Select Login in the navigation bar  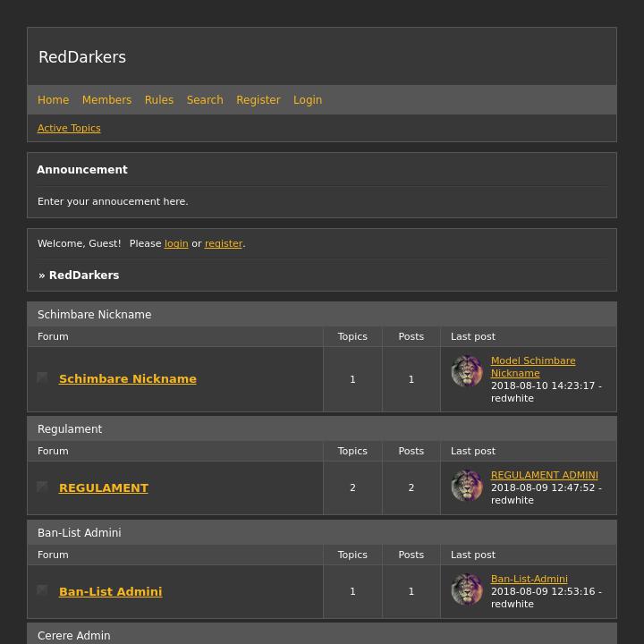point(308,100)
